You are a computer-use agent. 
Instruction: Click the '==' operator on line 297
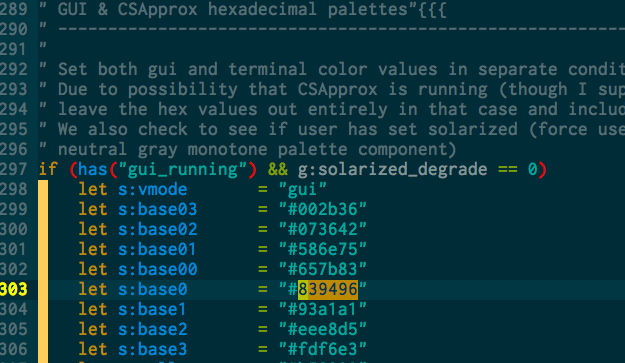[507, 169]
